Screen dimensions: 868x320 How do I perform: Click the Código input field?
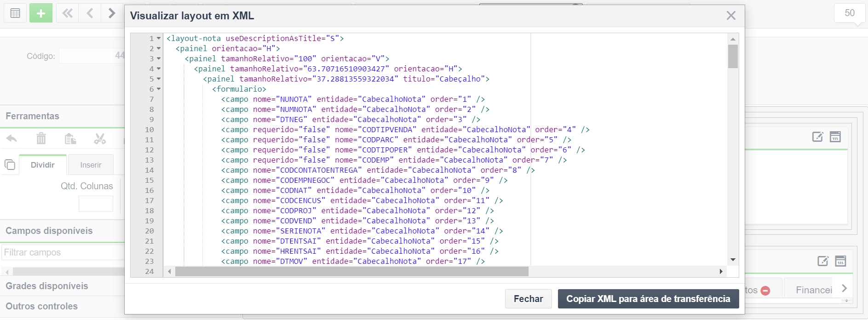92,56
